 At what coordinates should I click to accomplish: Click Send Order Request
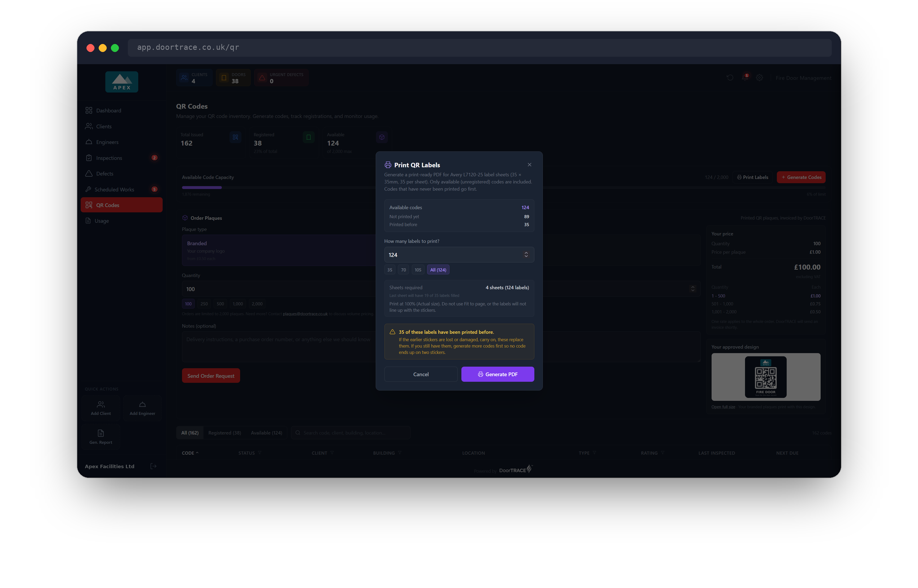(211, 376)
